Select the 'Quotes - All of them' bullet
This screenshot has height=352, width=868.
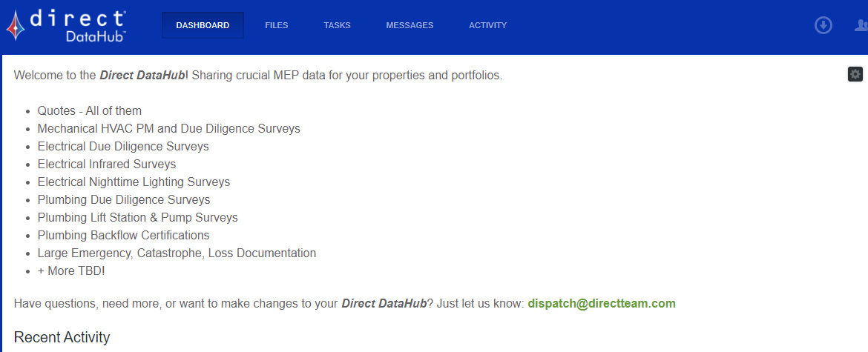[x=90, y=111]
